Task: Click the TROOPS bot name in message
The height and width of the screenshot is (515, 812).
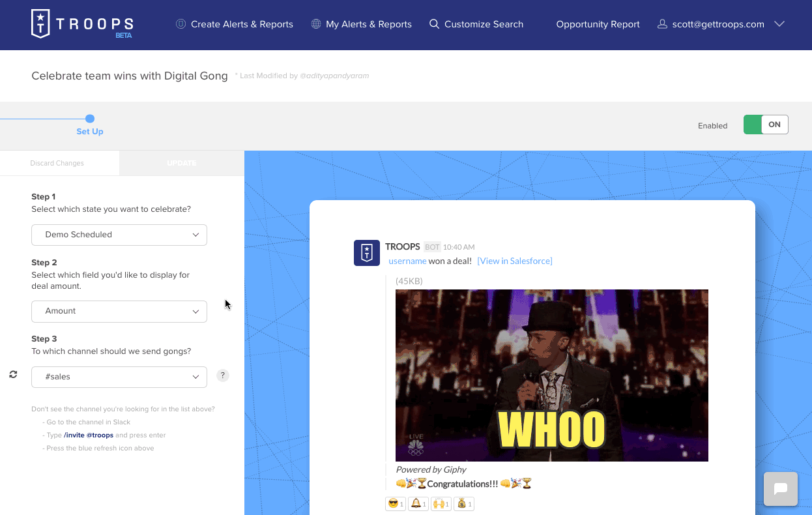Action: 403,246
